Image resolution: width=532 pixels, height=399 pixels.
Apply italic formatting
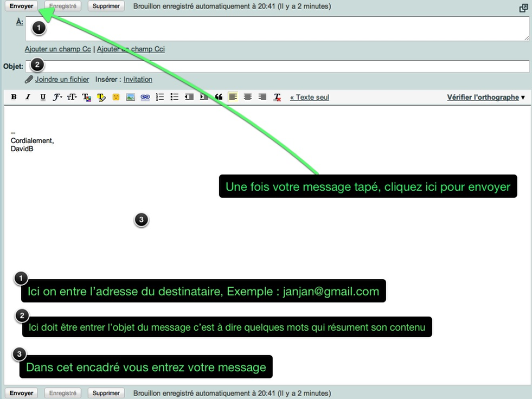pyautogui.click(x=28, y=97)
